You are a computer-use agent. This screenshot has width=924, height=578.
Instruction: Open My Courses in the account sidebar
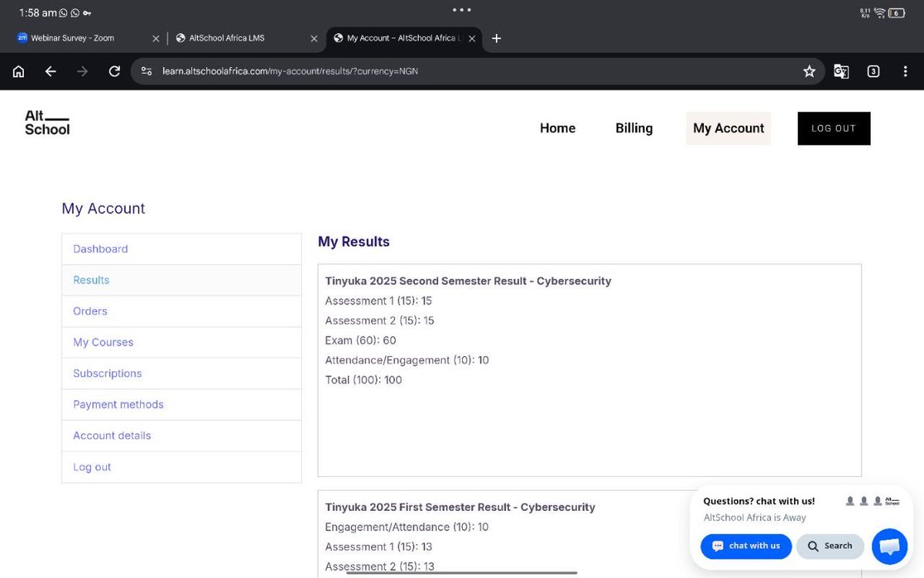click(182, 342)
